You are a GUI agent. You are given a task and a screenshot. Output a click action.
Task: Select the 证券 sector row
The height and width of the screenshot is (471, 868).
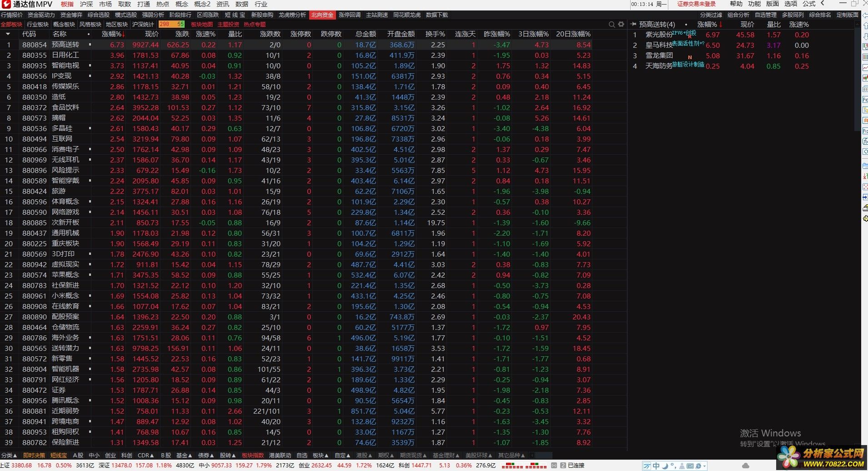(314, 390)
